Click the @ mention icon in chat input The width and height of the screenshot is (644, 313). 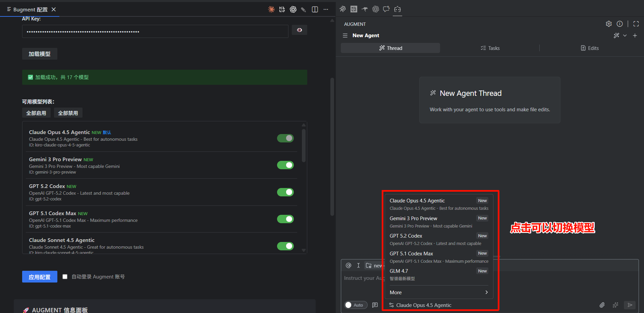(348, 265)
